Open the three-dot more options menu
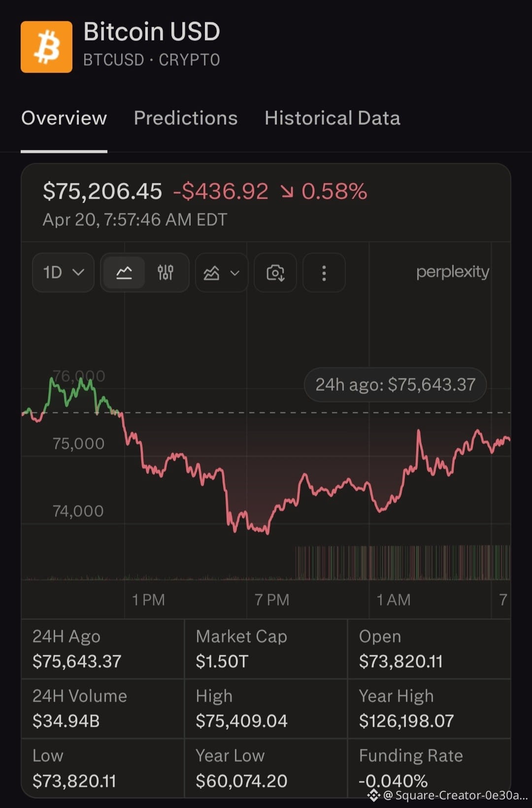The image size is (532, 808). 324,272
